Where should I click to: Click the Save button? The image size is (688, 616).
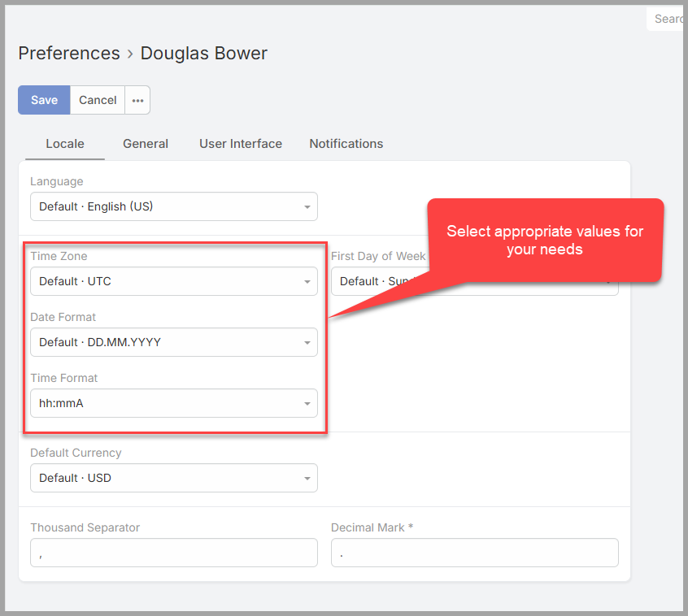(x=44, y=100)
